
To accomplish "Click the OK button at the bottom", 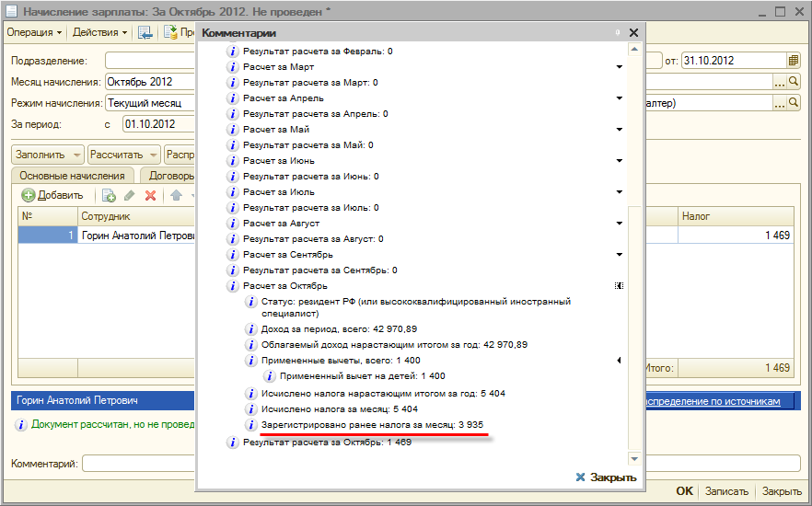I will tap(684, 491).
